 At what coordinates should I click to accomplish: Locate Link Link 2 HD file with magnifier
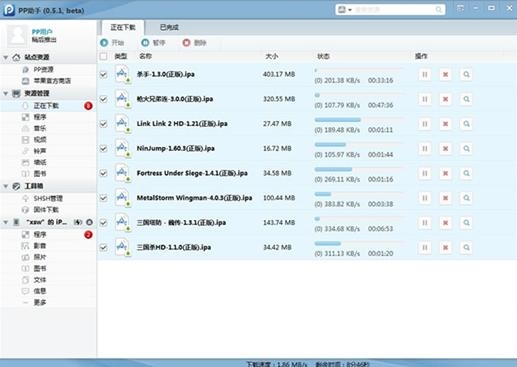tap(466, 124)
